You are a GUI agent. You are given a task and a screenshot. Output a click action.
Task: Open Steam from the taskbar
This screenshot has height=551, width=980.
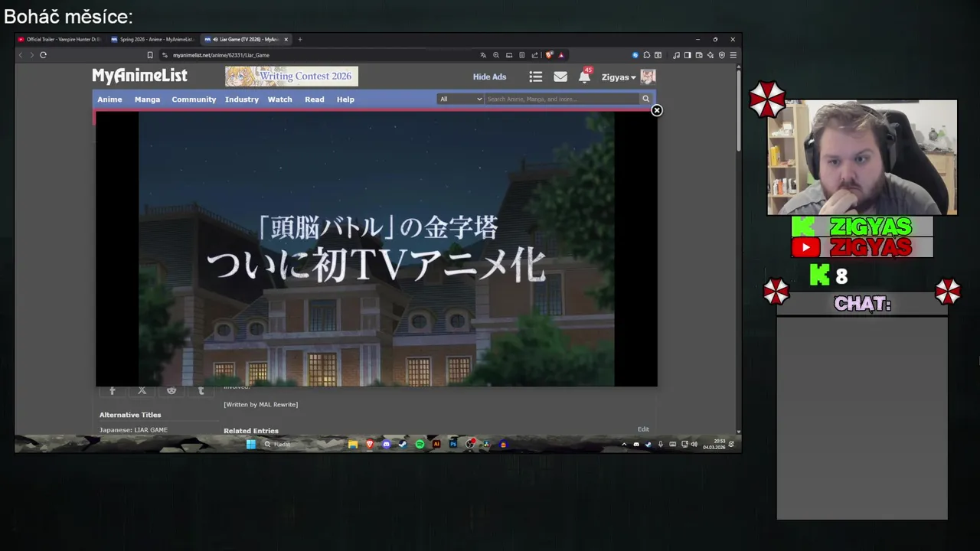tap(403, 444)
